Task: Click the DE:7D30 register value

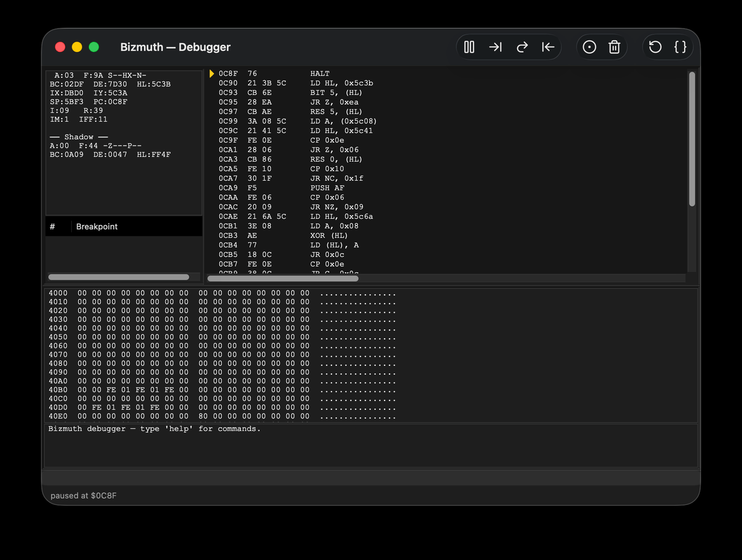Action: pos(111,84)
